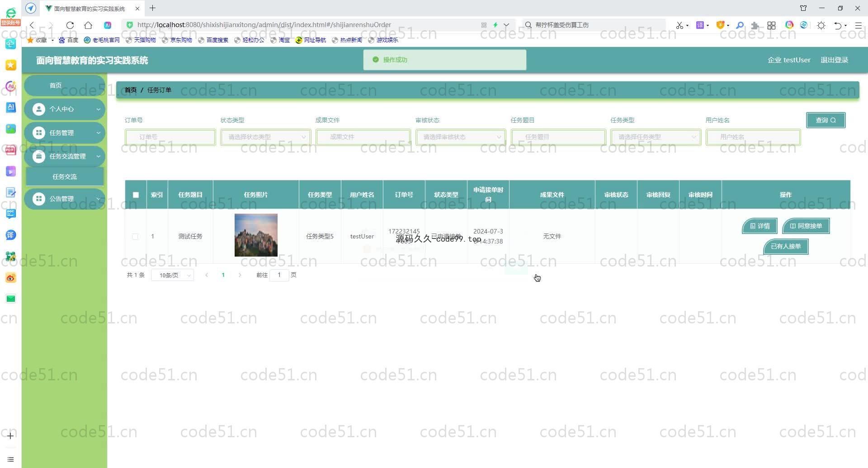Click the login account browser logo

point(10,17)
